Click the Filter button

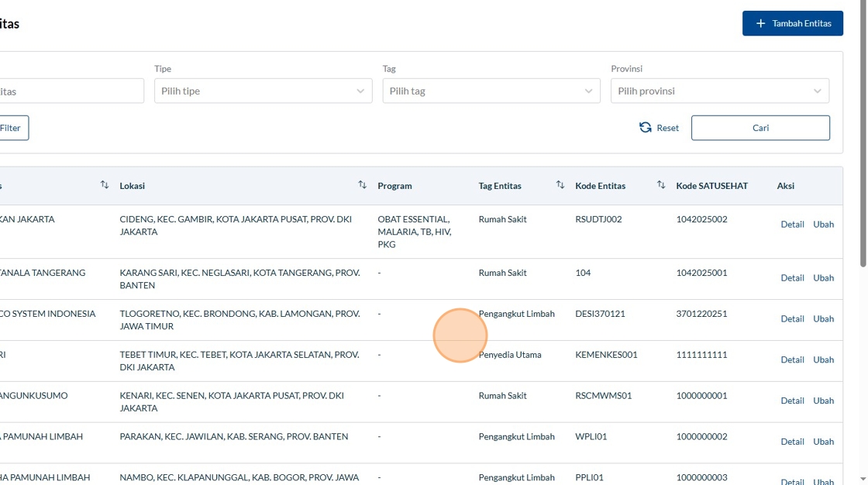[12, 128]
